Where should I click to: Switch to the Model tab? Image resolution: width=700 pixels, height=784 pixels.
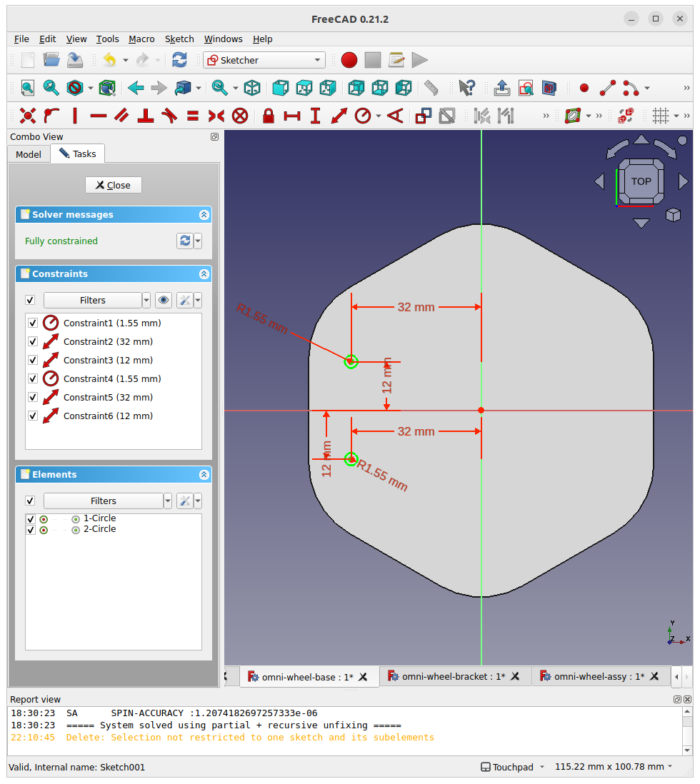point(29,154)
